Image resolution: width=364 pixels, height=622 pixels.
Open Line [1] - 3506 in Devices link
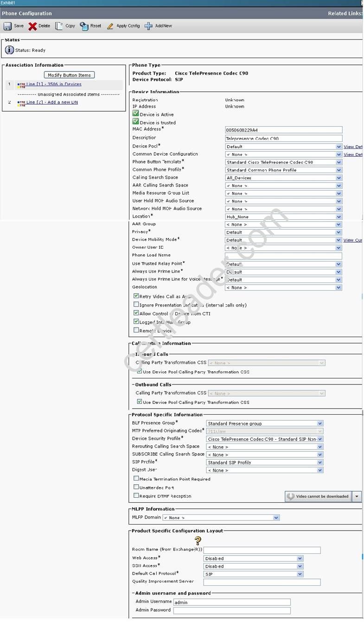(53, 84)
